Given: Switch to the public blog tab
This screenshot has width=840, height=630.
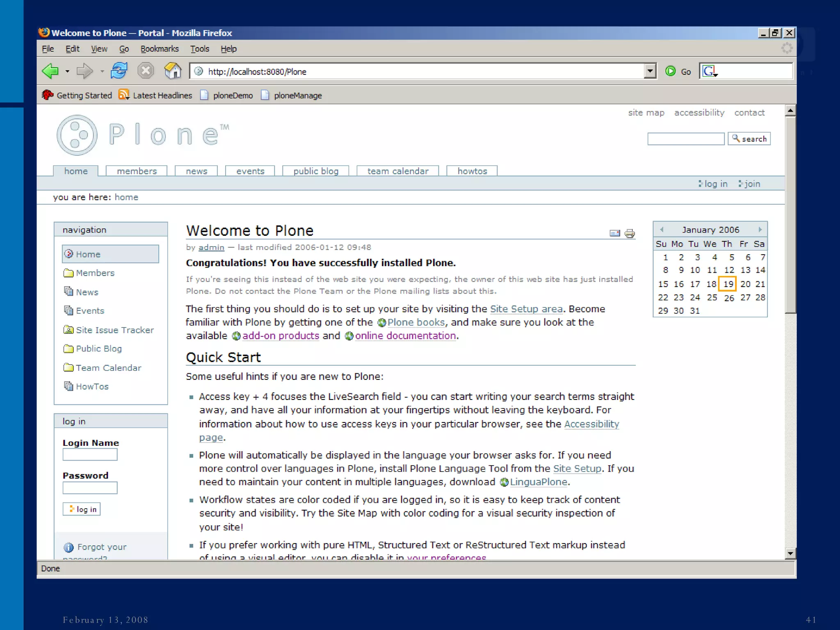Looking at the screenshot, I should click(x=315, y=171).
